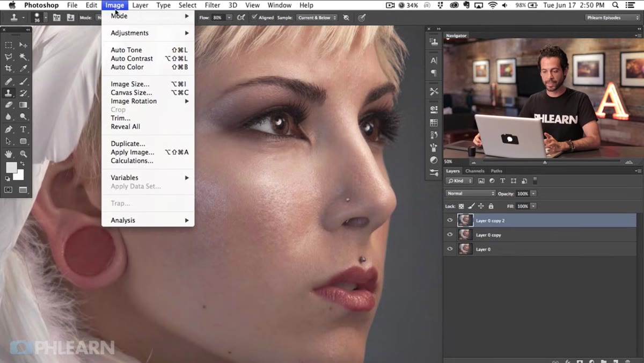Screen dimensions: 644x363
Task: Open the Flow percentage dropdown
Action: [x=229, y=18]
